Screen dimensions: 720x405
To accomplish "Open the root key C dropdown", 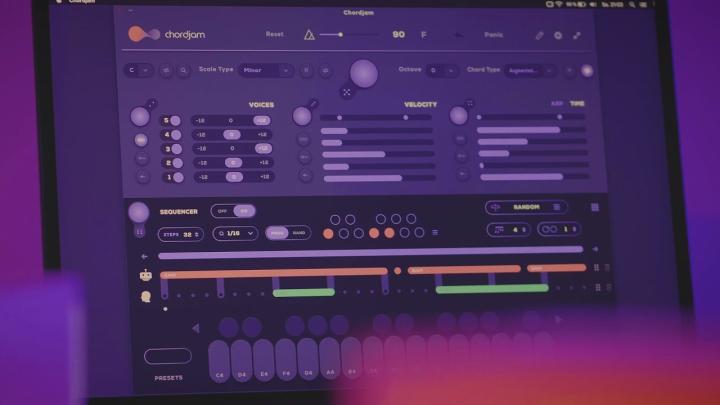I will click(x=139, y=70).
